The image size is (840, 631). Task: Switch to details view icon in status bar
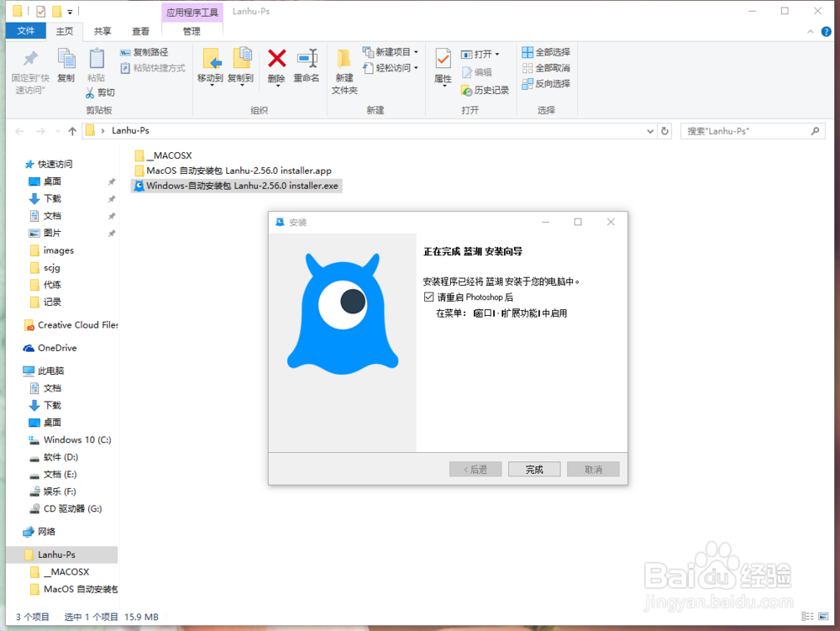click(807, 617)
